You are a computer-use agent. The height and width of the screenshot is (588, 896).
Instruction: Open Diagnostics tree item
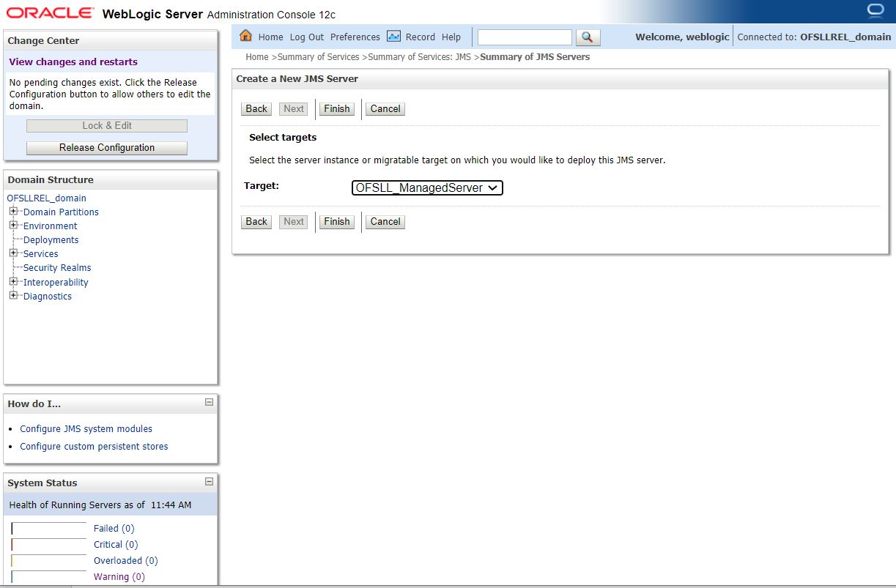48,296
